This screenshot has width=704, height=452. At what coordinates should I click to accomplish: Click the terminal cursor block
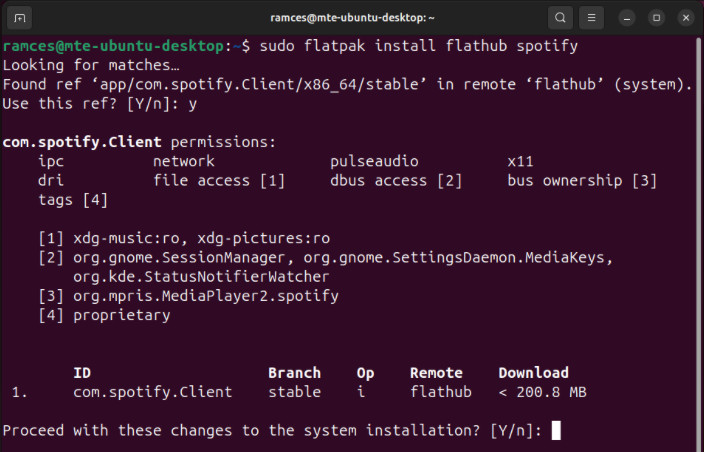pos(556,430)
